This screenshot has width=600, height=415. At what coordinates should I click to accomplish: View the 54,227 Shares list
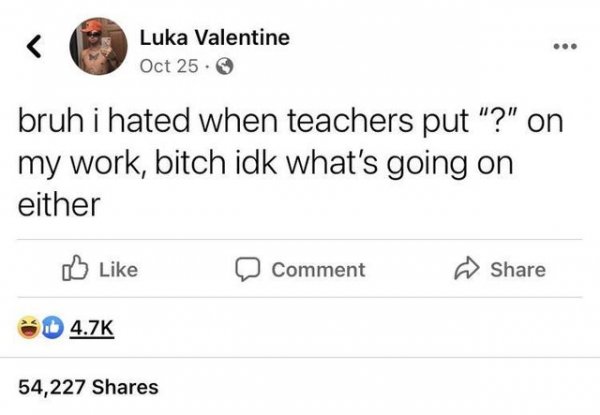[x=88, y=387]
